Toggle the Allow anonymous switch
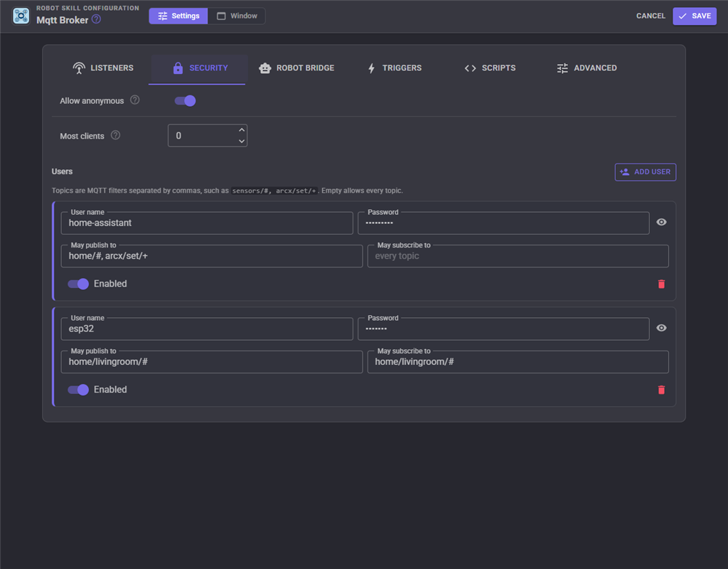The width and height of the screenshot is (728, 569). pos(186,101)
